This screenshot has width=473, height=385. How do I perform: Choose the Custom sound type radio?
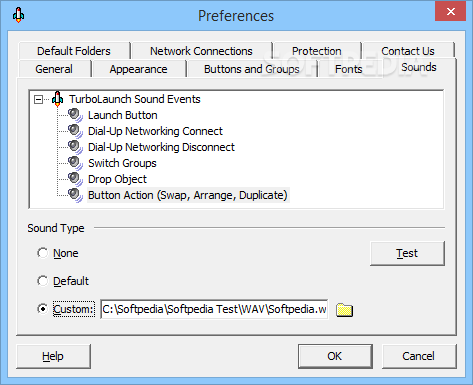click(x=42, y=309)
